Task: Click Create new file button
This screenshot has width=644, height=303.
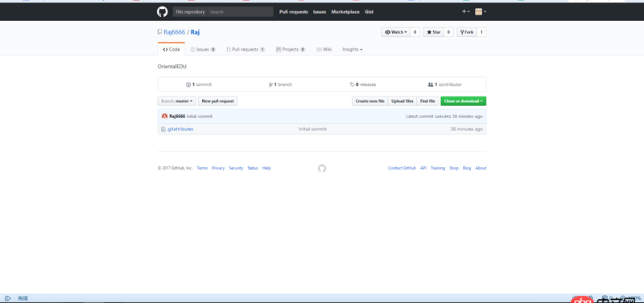Action: [x=370, y=100]
